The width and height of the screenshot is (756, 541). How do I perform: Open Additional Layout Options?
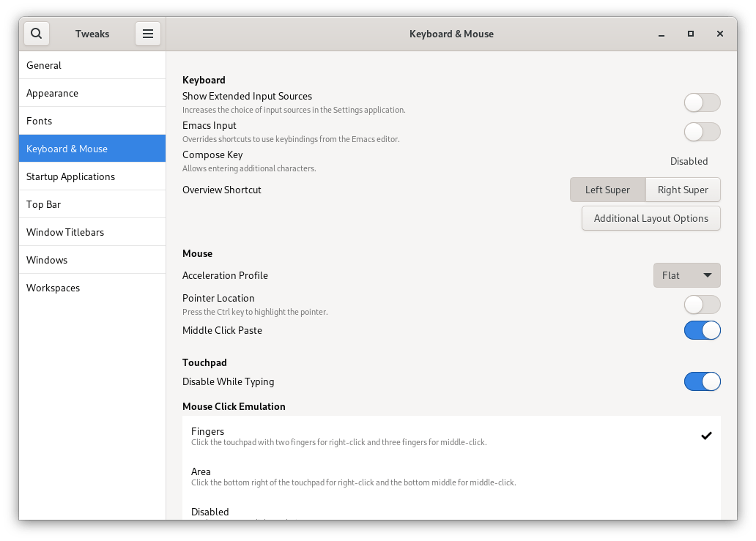[x=651, y=218]
